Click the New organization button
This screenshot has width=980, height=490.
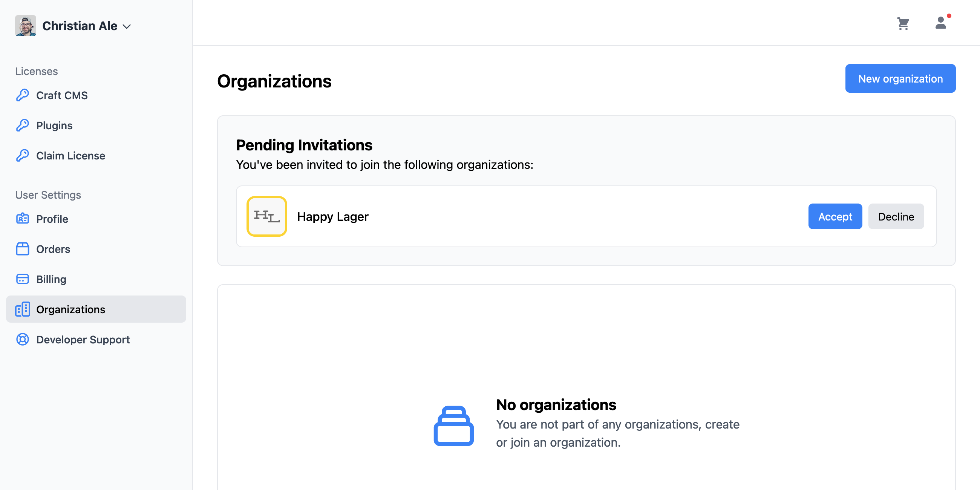pos(900,78)
